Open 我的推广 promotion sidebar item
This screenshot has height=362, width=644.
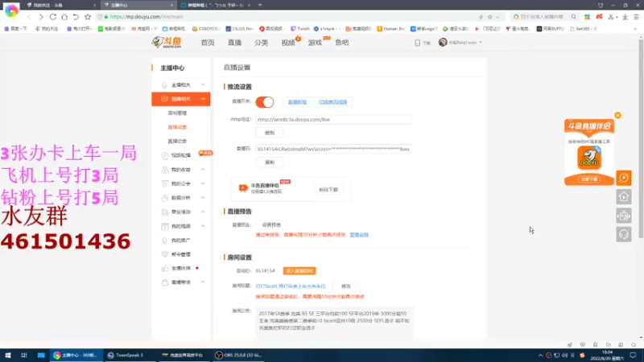(180, 240)
